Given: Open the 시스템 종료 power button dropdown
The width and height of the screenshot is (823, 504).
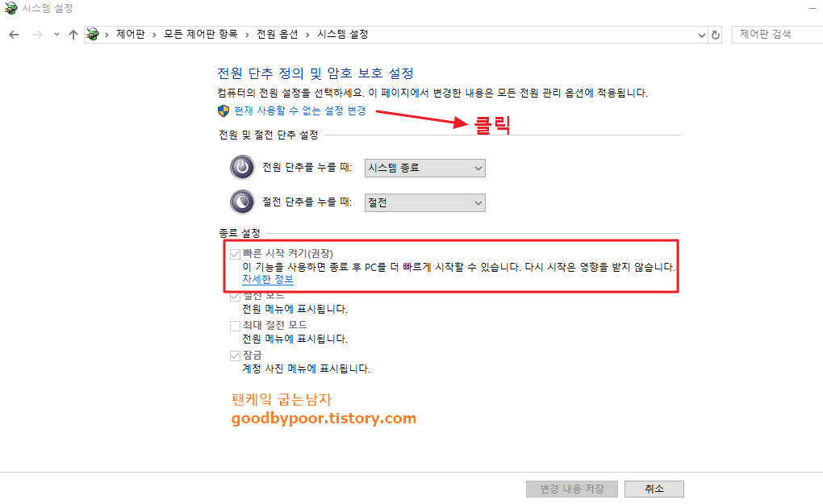Looking at the screenshot, I should pyautogui.click(x=425, y=169).
